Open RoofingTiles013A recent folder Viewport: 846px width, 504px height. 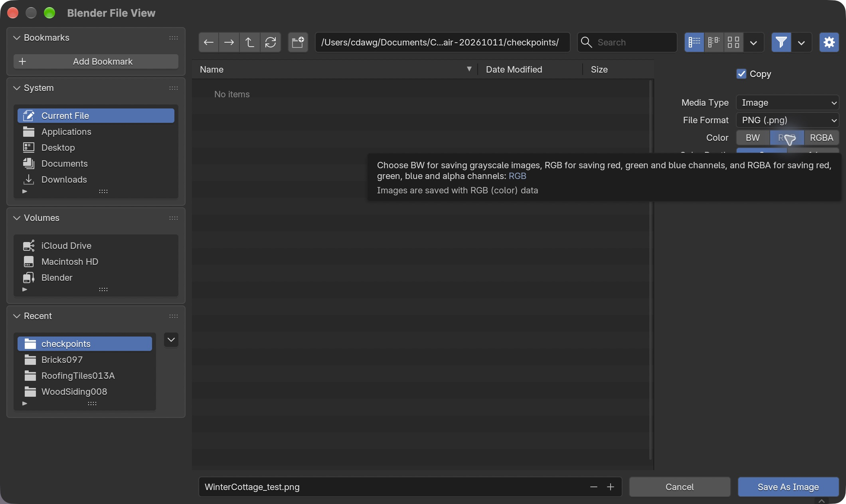[x=85, y=376]
